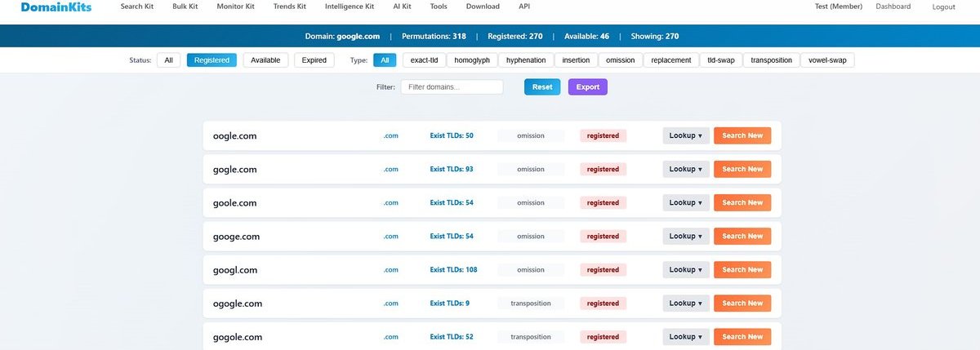Open the Intelligence Kit menu
Viewport: 980px width, 350px height.
click(x=350, y=7)
